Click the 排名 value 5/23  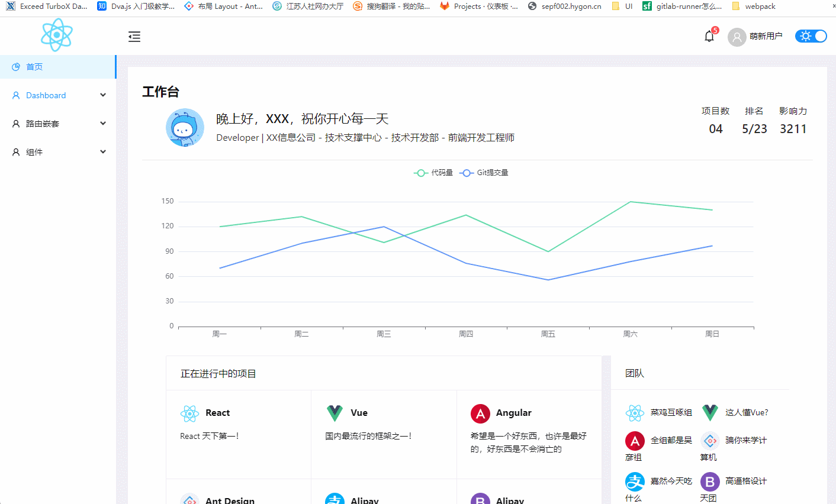click(754, 129)
